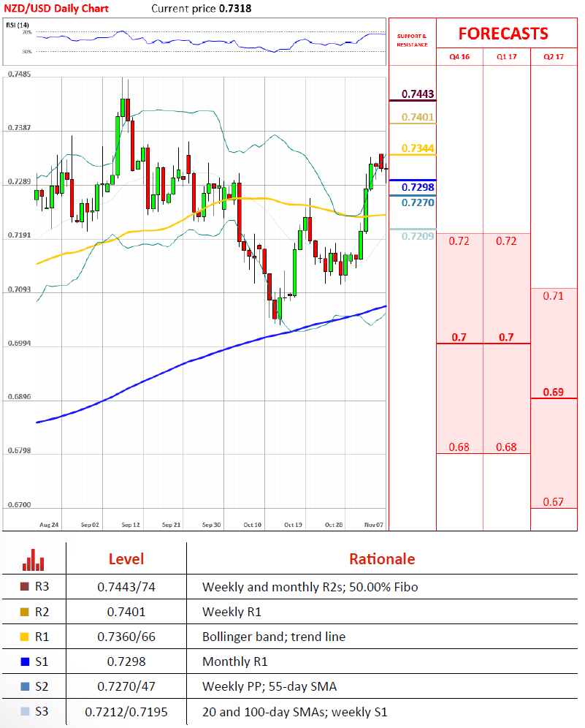Click the R2 gold color swatch
This screenshot has width=585, height=728.
(25, 612)
